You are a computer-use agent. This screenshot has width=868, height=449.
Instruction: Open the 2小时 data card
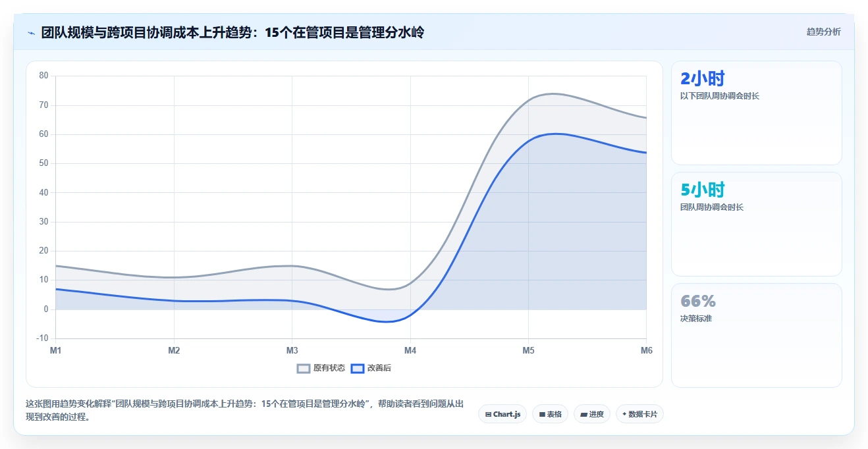pos(756,113)
